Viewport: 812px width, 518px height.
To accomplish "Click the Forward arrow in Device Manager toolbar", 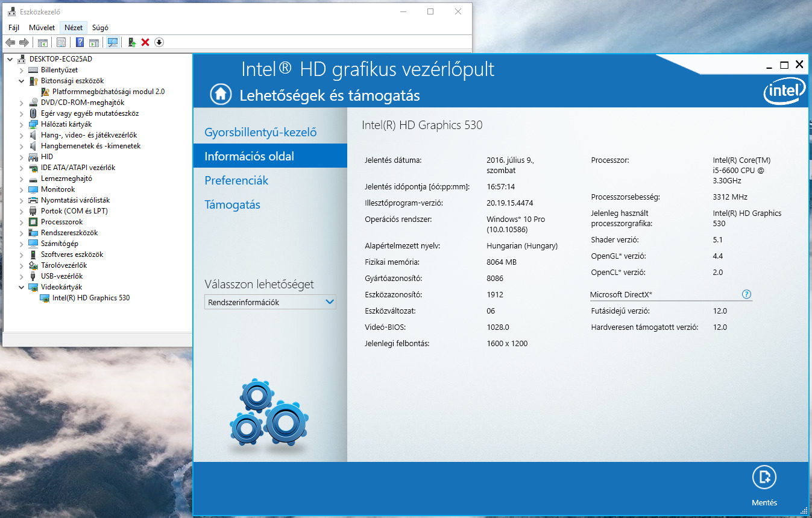I will 24,42.
